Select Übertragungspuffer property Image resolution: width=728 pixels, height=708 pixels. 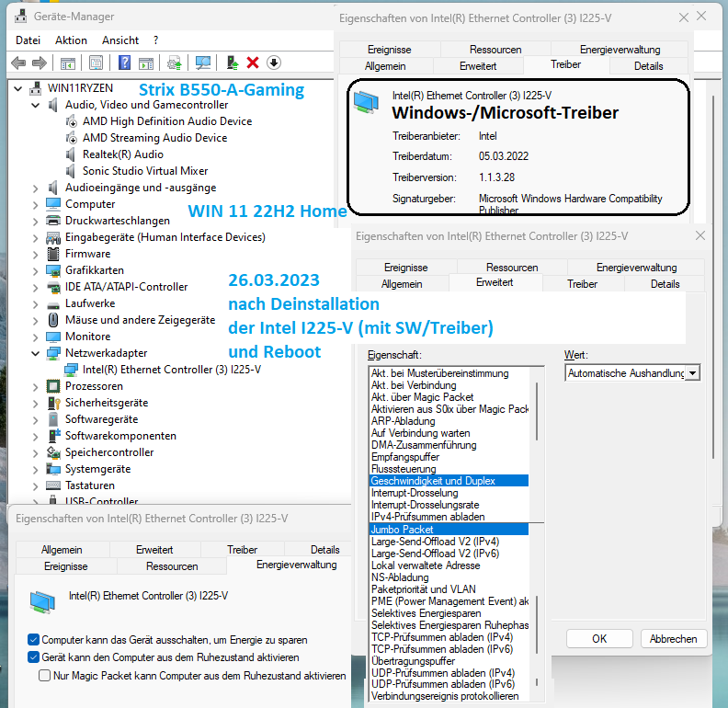point(449,661)
